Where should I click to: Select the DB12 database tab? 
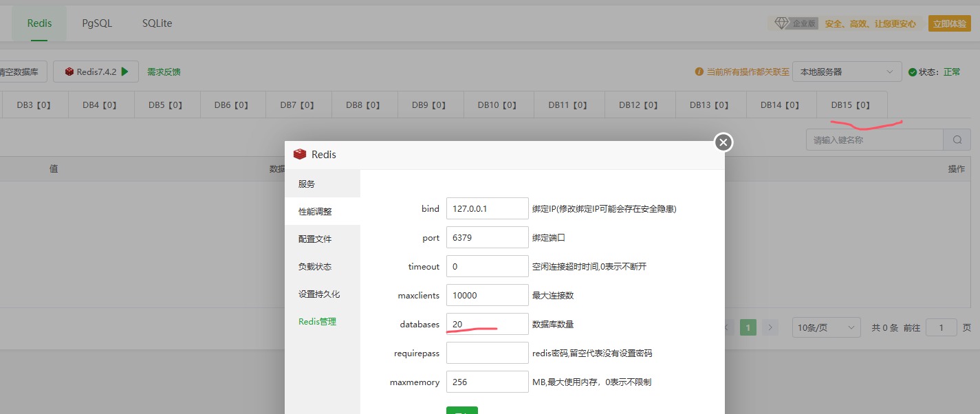[x=639, y=105]
